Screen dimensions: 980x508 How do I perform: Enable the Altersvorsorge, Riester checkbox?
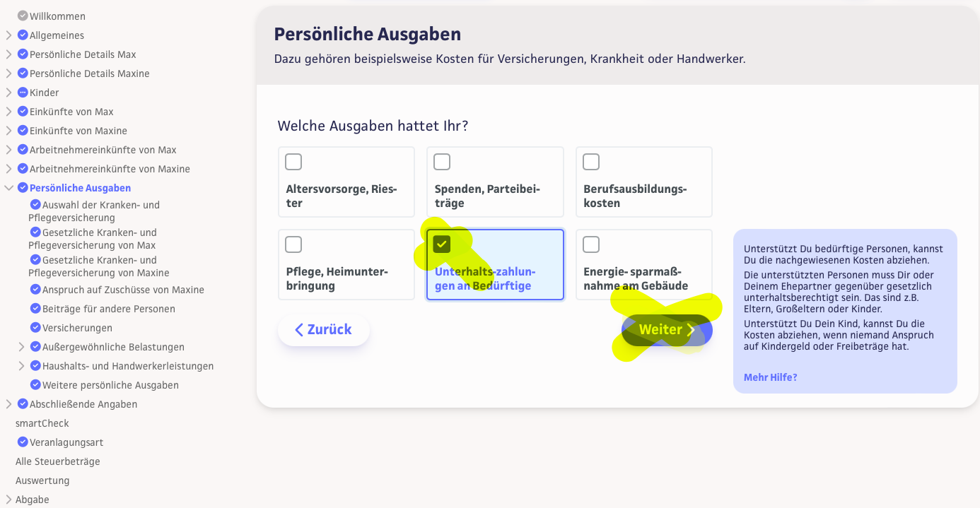293,162
